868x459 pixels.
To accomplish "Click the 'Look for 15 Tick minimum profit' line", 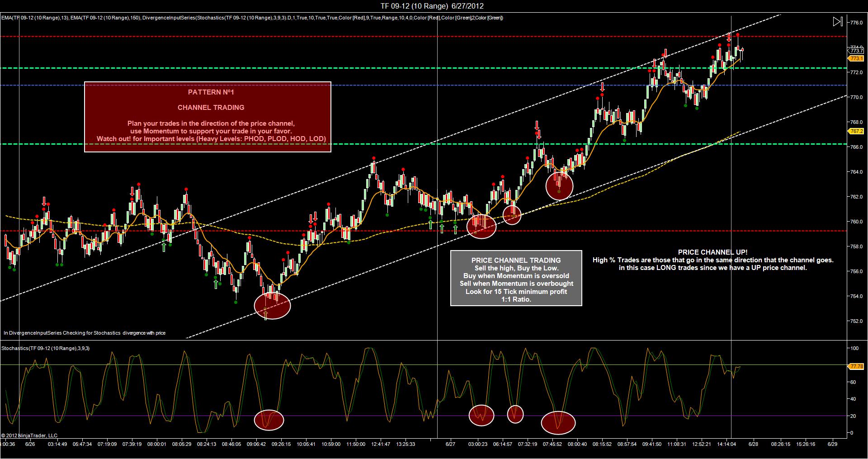I will point(516,292).
